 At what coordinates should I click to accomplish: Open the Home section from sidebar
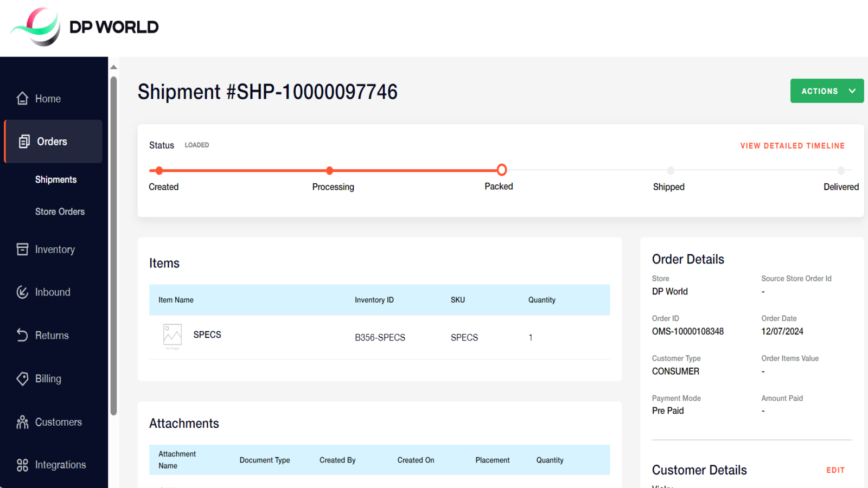pos(47,98)
